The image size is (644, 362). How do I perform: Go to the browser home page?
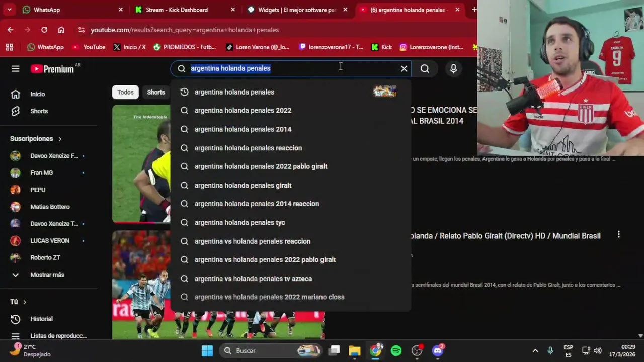61,30
